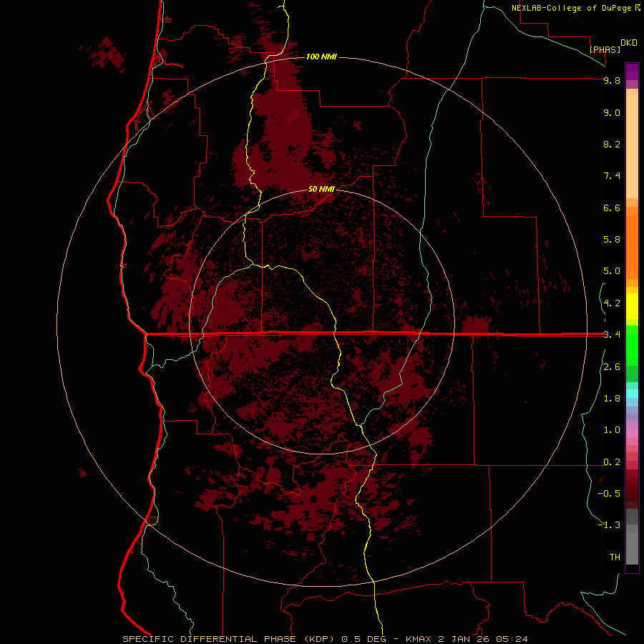
Task: Click the 9.8 value on the color scale
Action: 612,80
